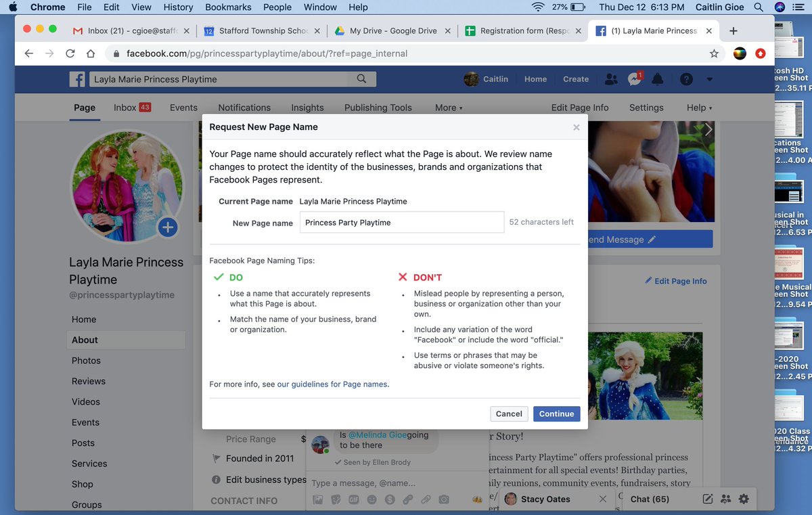Screen dimensions: 812x515
Task: Click the emoji icon in chat window
Action: 371,499
